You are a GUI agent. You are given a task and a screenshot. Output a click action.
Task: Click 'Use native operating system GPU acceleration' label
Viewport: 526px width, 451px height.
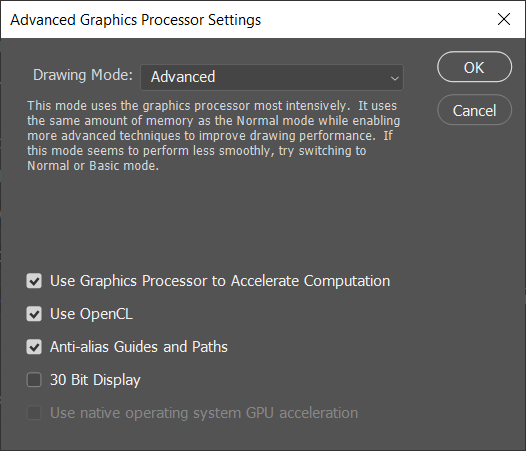(x=204, y=413)
